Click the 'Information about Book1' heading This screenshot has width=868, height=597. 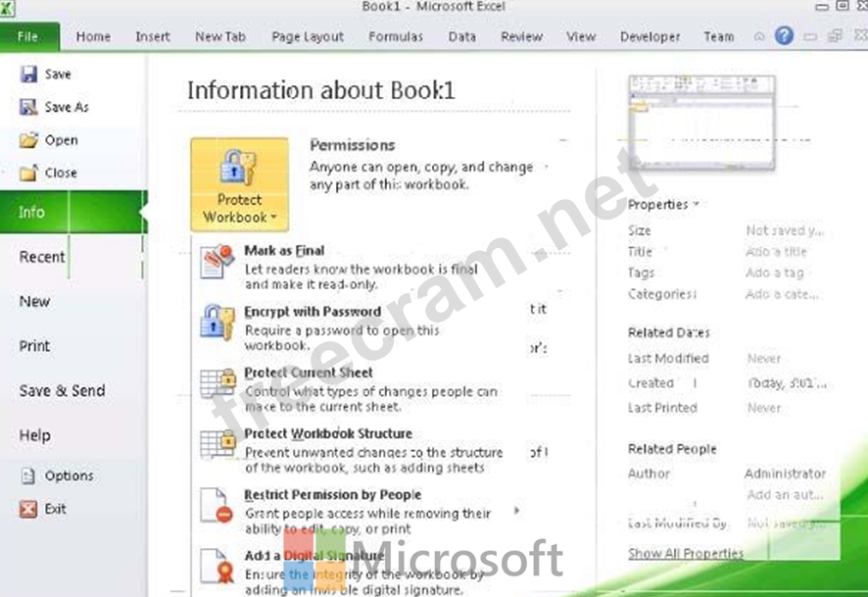point(321,90)
